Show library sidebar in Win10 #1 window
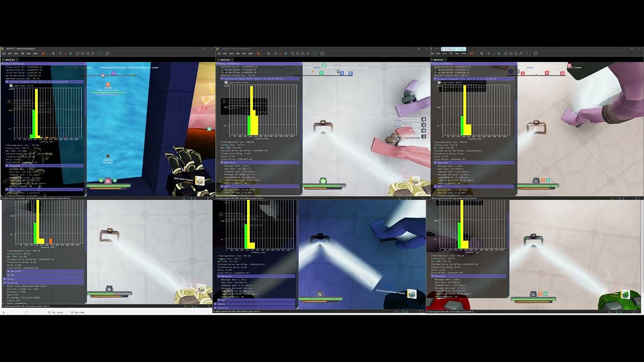 point(77,53)
